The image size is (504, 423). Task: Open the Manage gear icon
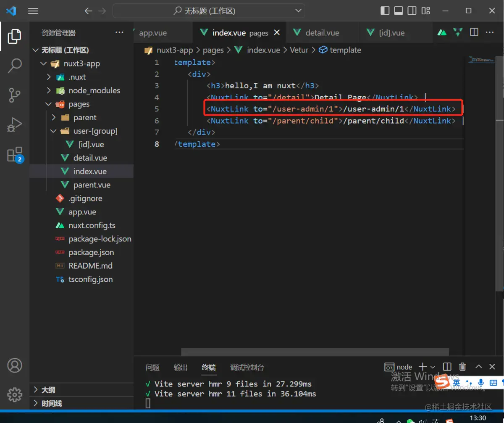[x=15, y=394]
